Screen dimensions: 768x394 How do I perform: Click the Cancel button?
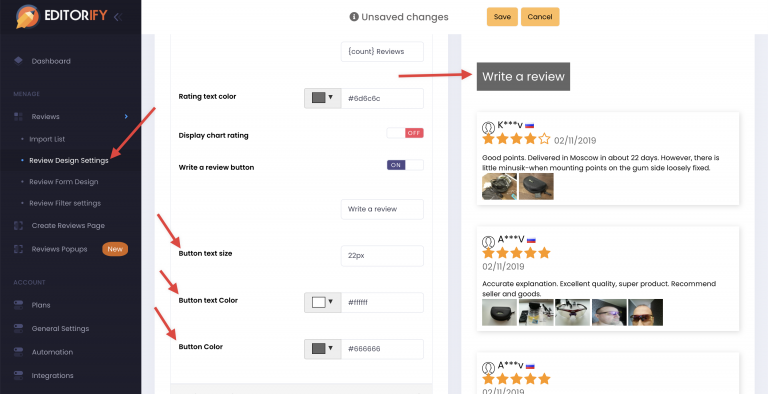540,17
